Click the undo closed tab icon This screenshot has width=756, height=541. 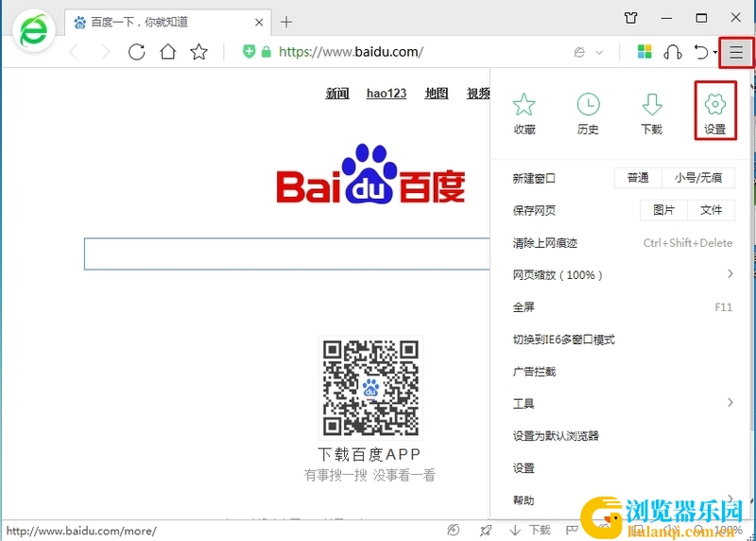[x=701, y=52]
